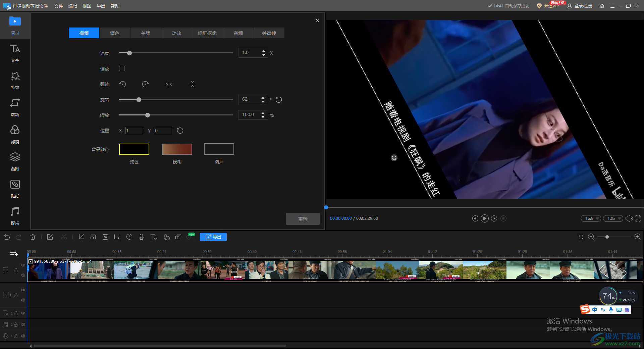Play the video preview
Screen dimensions: 644x349
click(x=485, y=218)
